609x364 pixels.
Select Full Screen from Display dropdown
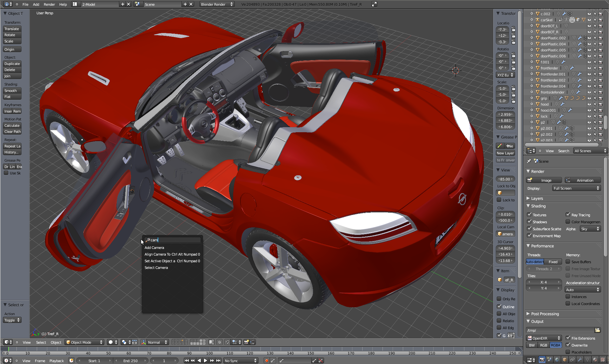click(x=574, y=188)
